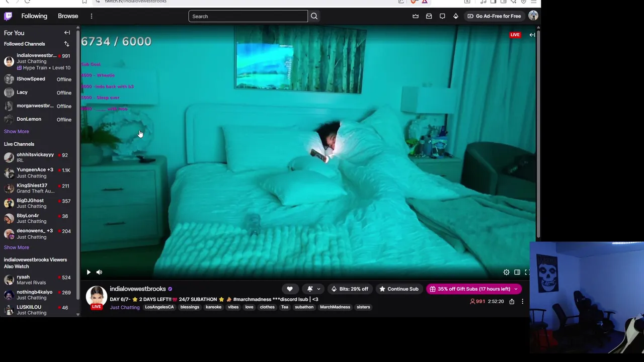The width and height of the screenshot is (644, 362).
Task: Click the Twitch logo home icon
Action: (8, 16)
